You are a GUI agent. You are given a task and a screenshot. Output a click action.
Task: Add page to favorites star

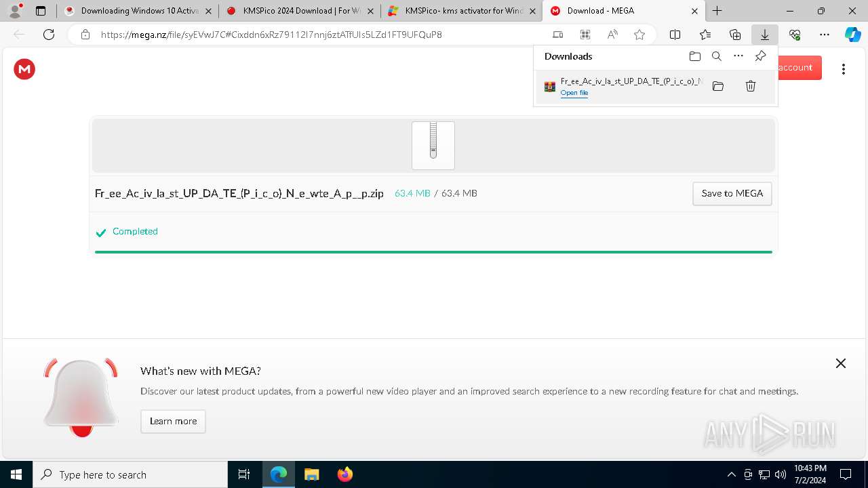(x=639, y=35)
